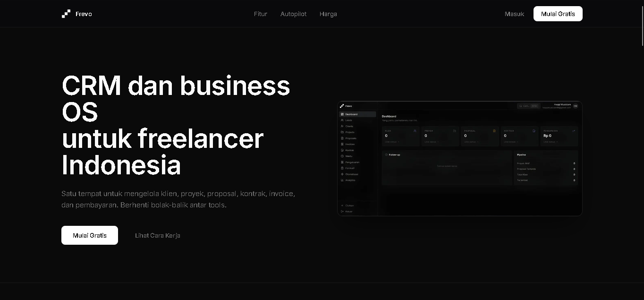Click the Cari search field in preview
Viewport: 644px width, 300px height.
click(528, 106)
